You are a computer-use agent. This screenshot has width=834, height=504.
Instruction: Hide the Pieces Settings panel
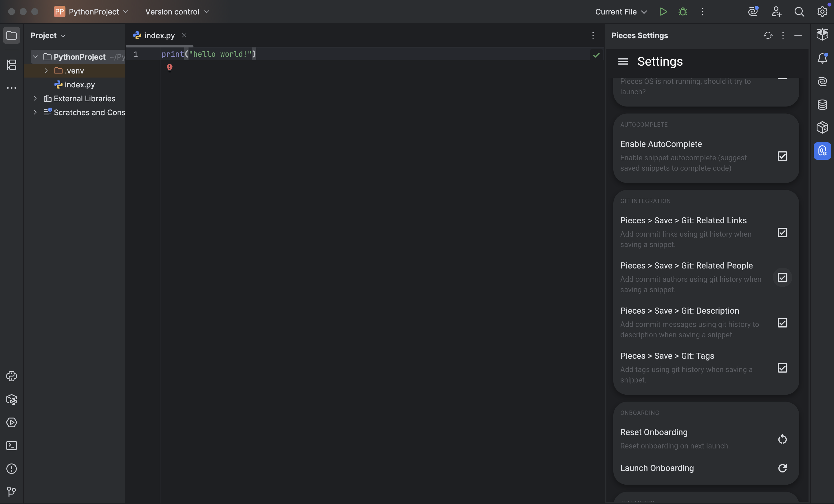point(798,35)
